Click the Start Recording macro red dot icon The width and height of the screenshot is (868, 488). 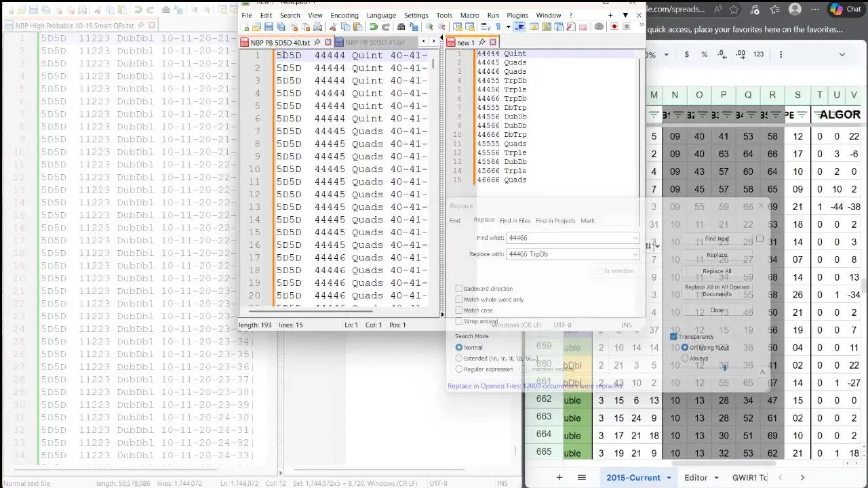[x=614, y=26]
